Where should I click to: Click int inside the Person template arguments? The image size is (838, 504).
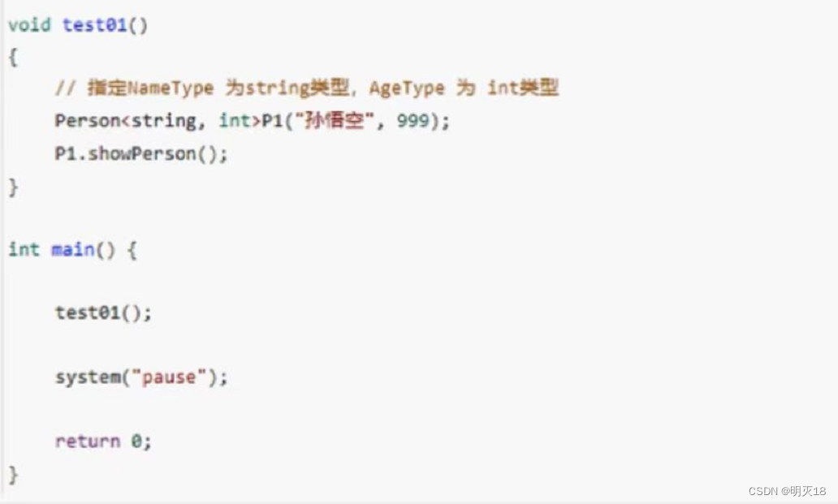pyautogui.click(x=235, y=121)
